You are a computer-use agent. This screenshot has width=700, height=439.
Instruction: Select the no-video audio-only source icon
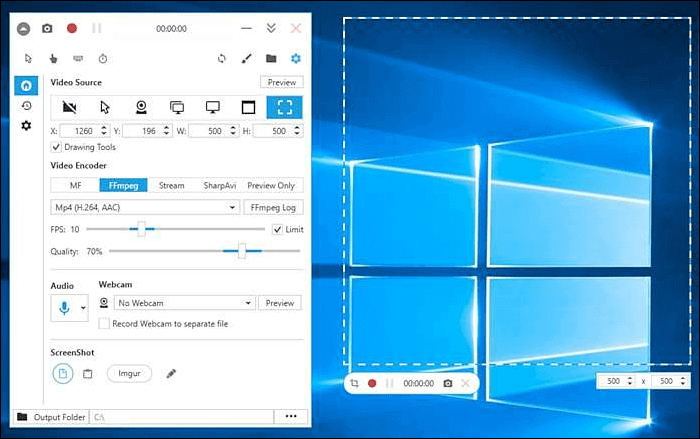[x=69, y=107]
